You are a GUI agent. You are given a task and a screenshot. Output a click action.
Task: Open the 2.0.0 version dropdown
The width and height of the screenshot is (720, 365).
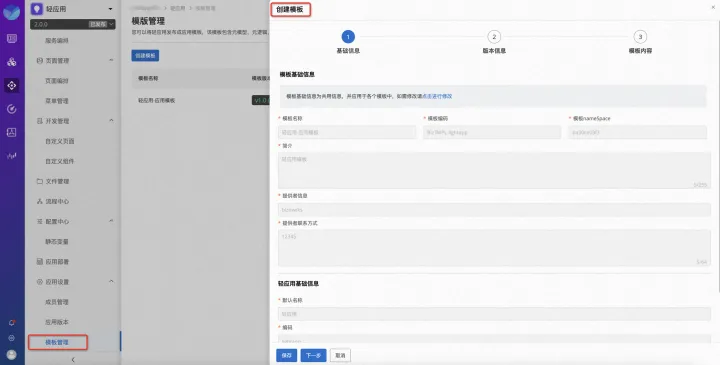coord(73,24)
